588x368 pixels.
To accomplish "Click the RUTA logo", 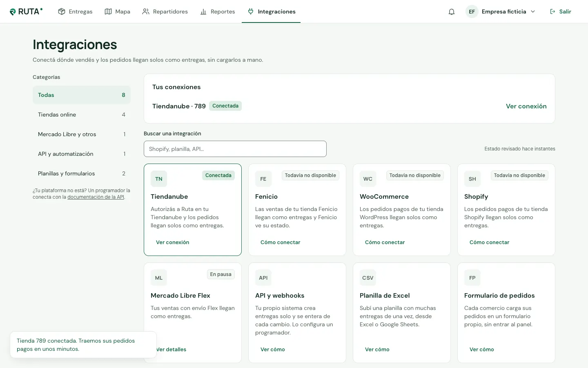I will (x=26, y=11).
